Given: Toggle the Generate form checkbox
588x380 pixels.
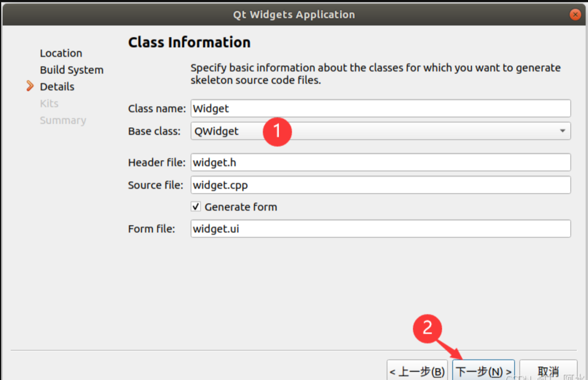Looking at the screenshot, I should coord(196,207).
